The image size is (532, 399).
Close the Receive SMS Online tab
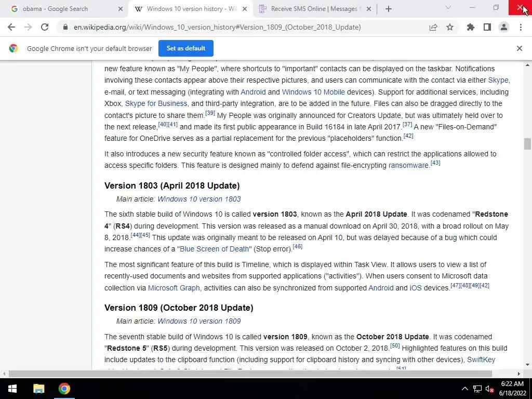click(x=369, y=9)
